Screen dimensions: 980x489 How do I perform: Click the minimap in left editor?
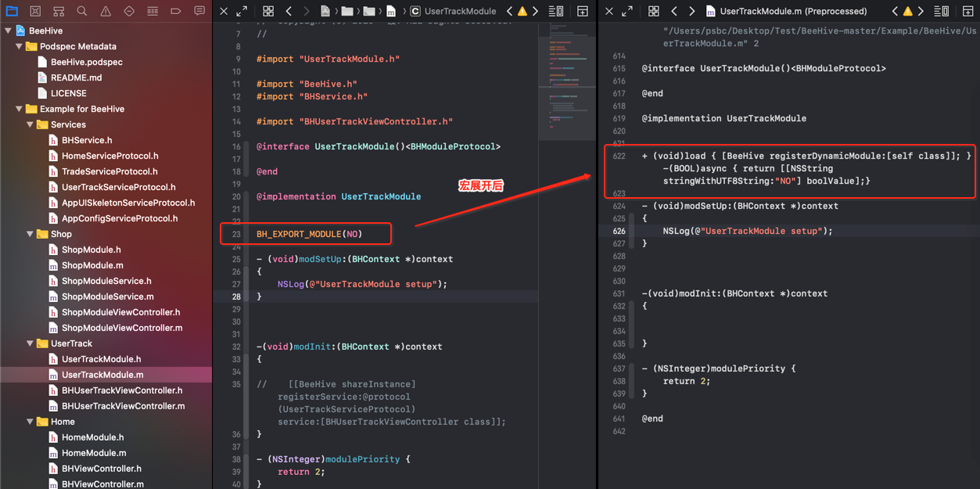(x=567, y=81)
